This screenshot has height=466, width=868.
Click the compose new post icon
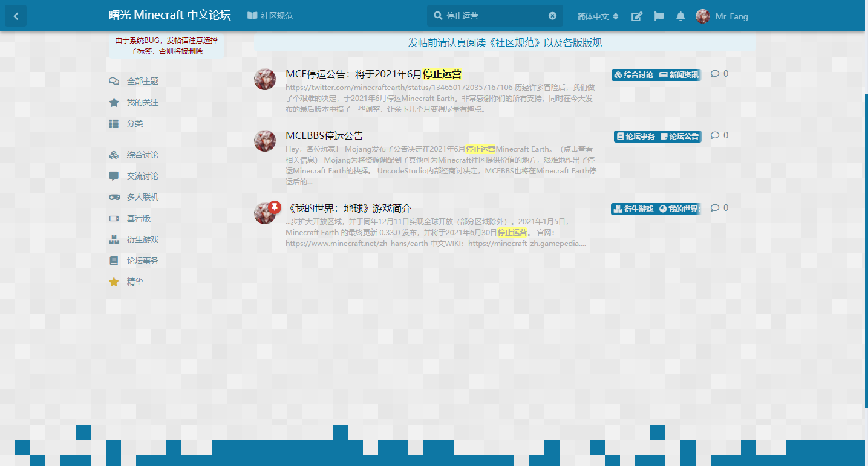(637, 16)
